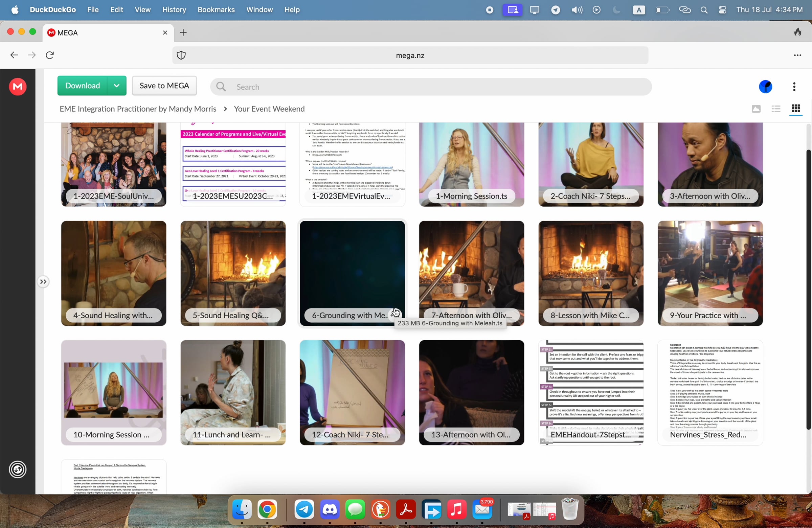
Task: Open Music app from the Dock
Action: [457, 510]
